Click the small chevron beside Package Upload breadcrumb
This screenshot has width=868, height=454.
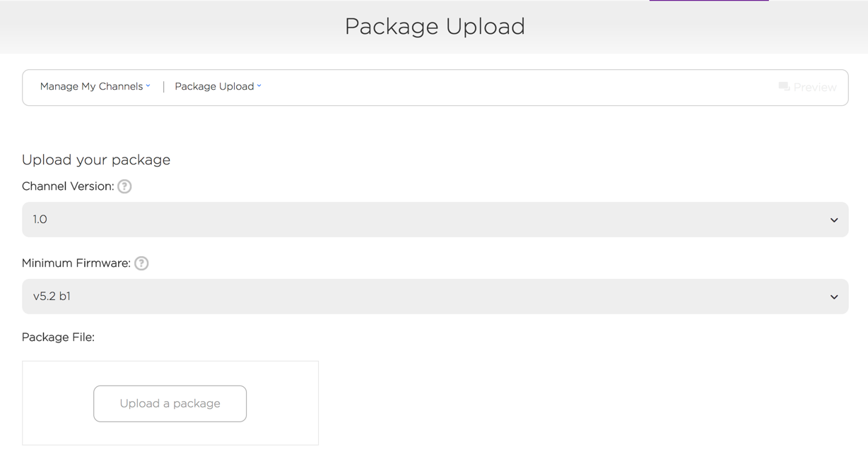click(x=259, y=86)
